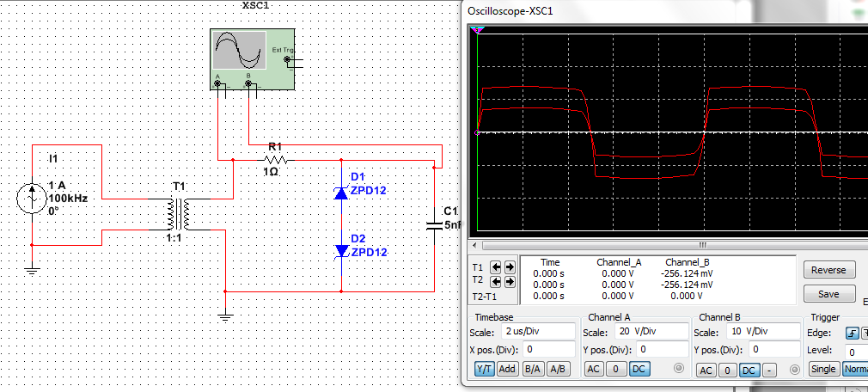The height and width of the screenshot is (392, 868).
Task: Set trigger type to Single
Action: 823,369
